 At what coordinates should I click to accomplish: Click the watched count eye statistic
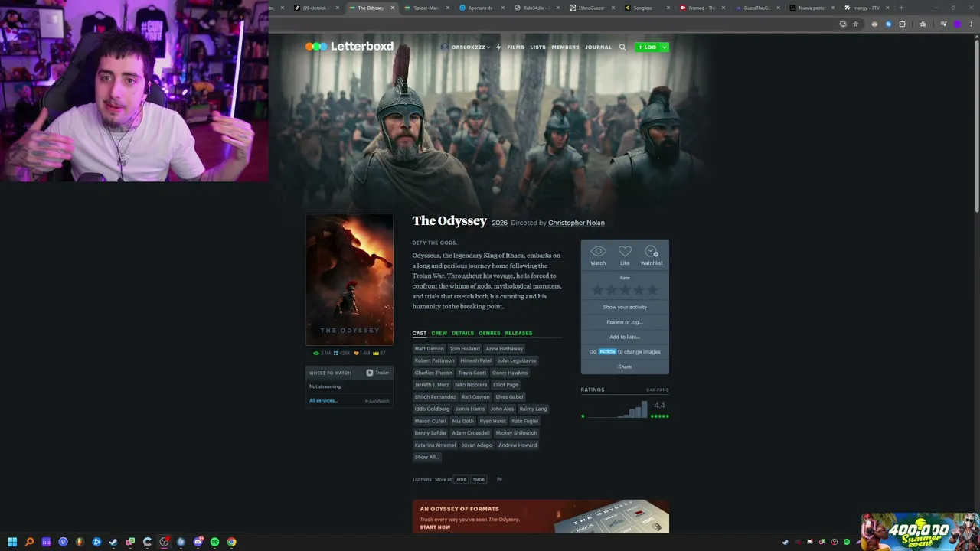point(322,354)
